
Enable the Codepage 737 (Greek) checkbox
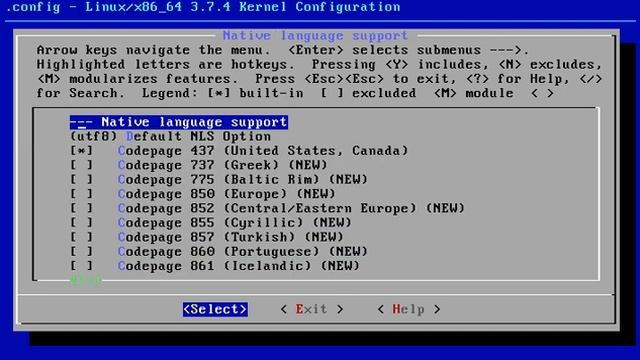(82, 165)
